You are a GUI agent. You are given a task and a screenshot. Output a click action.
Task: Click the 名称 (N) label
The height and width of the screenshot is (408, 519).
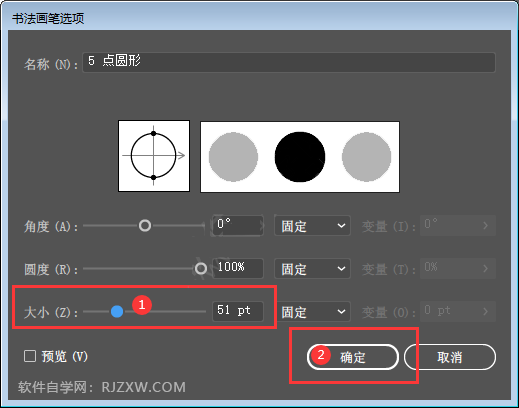51,64
